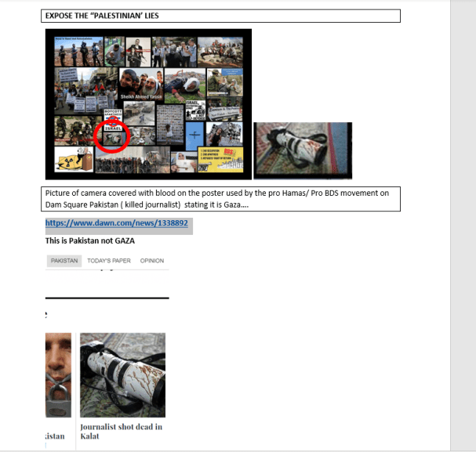The image size is (476, 452).
Task: Click the vertical scrollbar track on the right
Action: click(x=463, y=235)
